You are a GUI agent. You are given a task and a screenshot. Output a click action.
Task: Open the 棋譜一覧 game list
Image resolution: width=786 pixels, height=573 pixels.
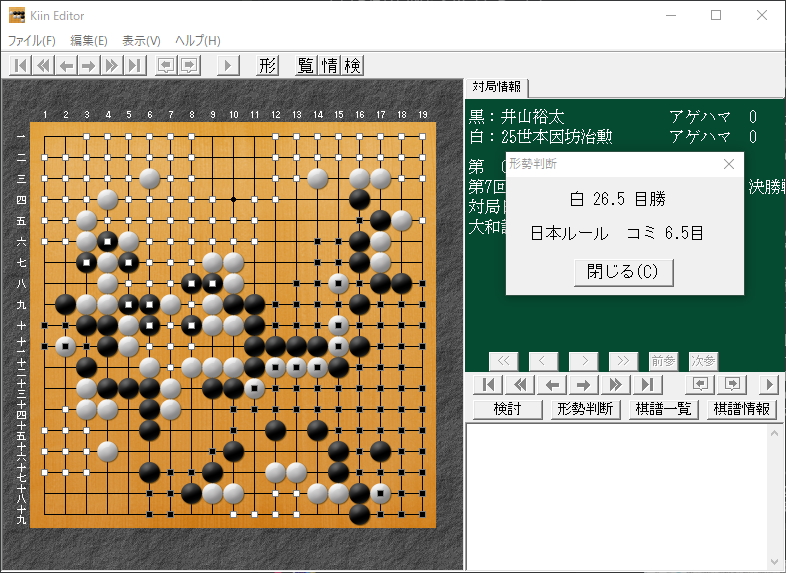(663, 409)
